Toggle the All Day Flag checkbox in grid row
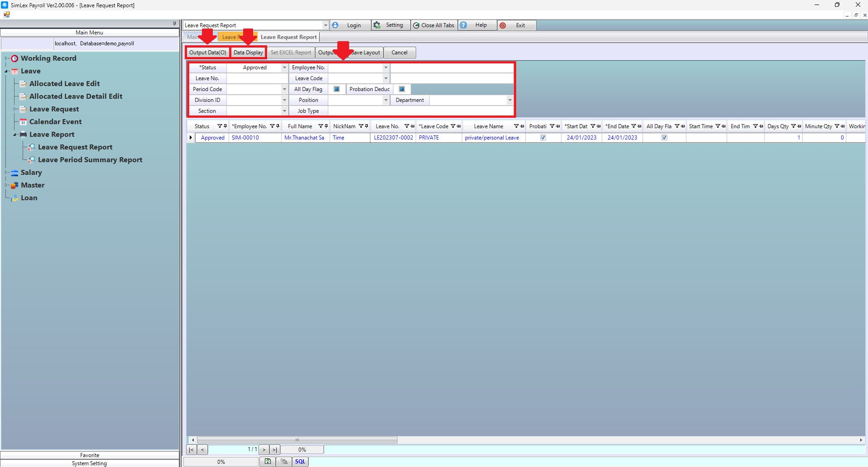Viewport: 868px width, 467px height. (664, 138)
